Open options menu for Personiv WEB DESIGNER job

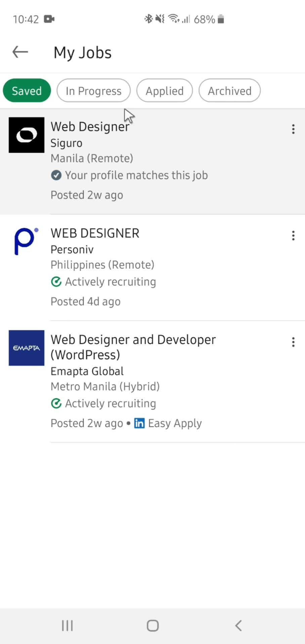[293, 235]
